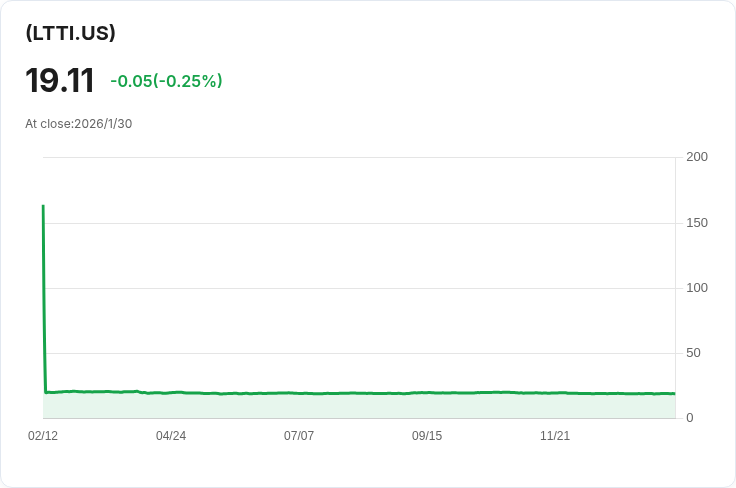Click the top of the price spike

(43, 206)
